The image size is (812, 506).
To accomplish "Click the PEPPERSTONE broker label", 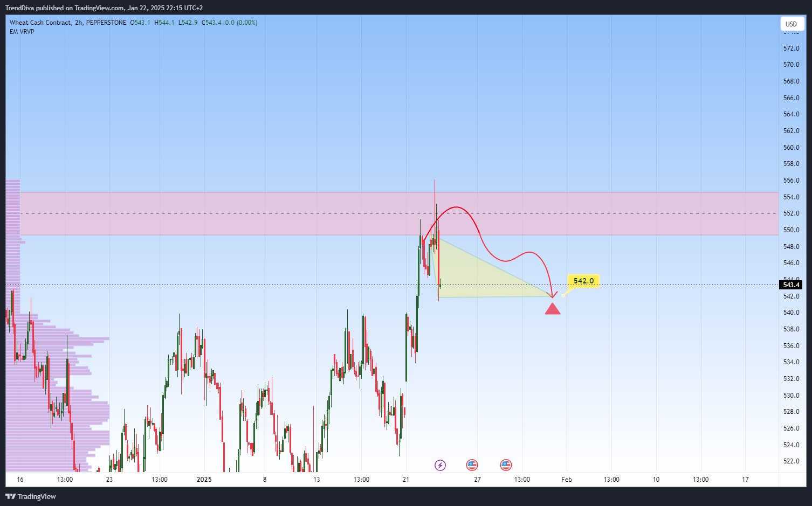I will [106, 23].
